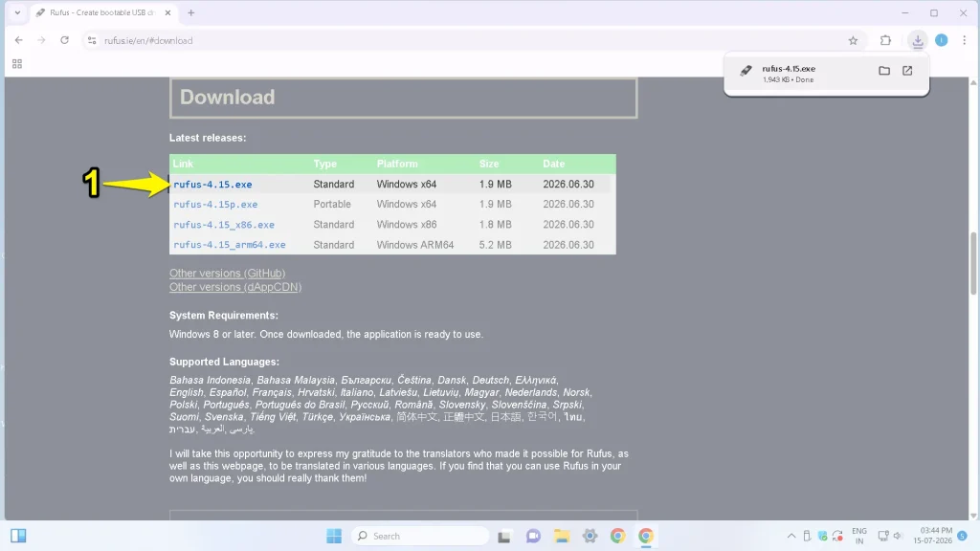The height and width of the screenshot is (551, 980).
Task: Open the Extensions puzzle icon
Action: point(885,40)
